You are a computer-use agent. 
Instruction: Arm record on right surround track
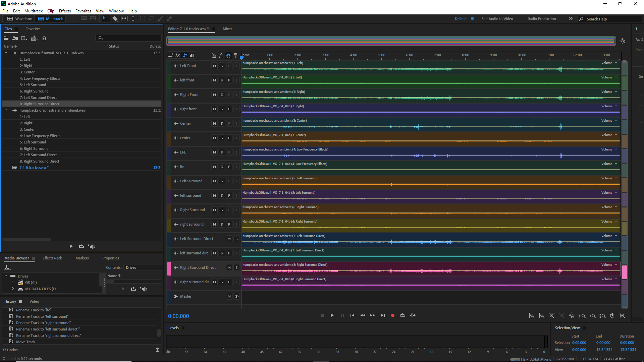(x=229, y=225)
